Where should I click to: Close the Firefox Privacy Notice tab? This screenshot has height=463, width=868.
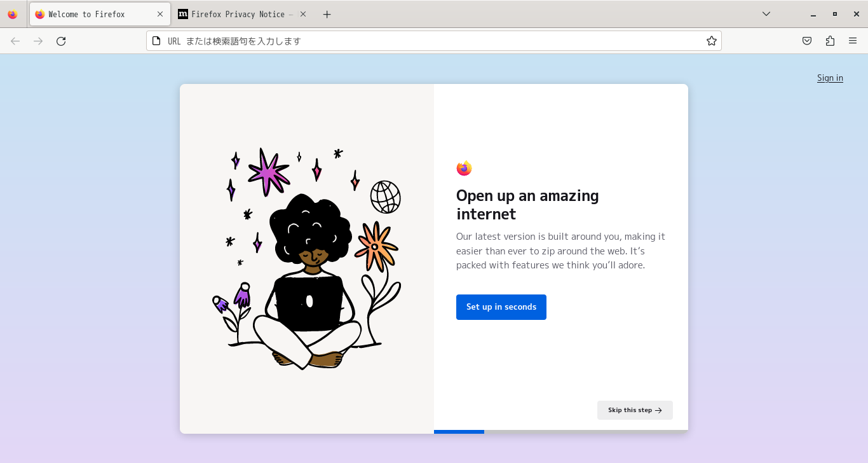coord(302,14)
